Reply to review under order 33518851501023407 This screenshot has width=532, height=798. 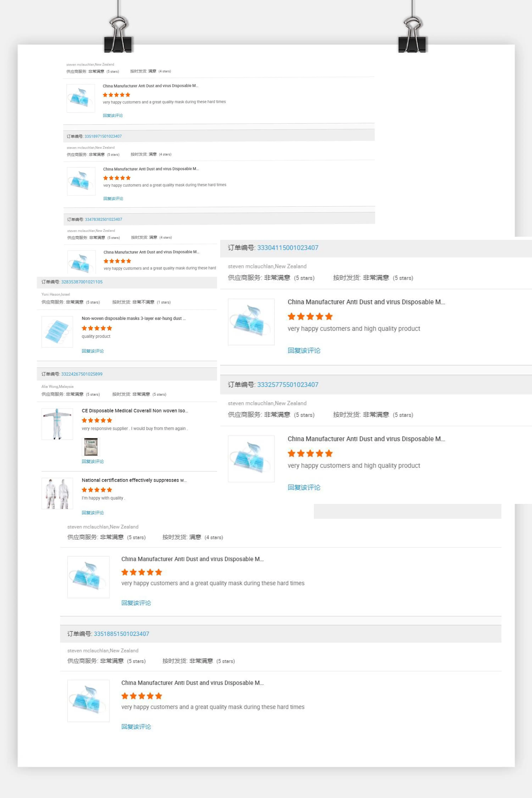click(136, 727)
